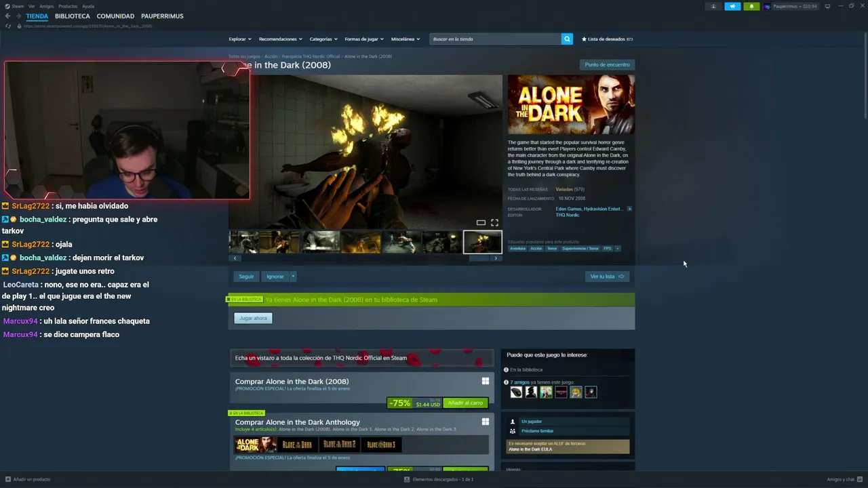Click the 'Jugar ahora' button

pyautogui.click(x=253, y=318)
